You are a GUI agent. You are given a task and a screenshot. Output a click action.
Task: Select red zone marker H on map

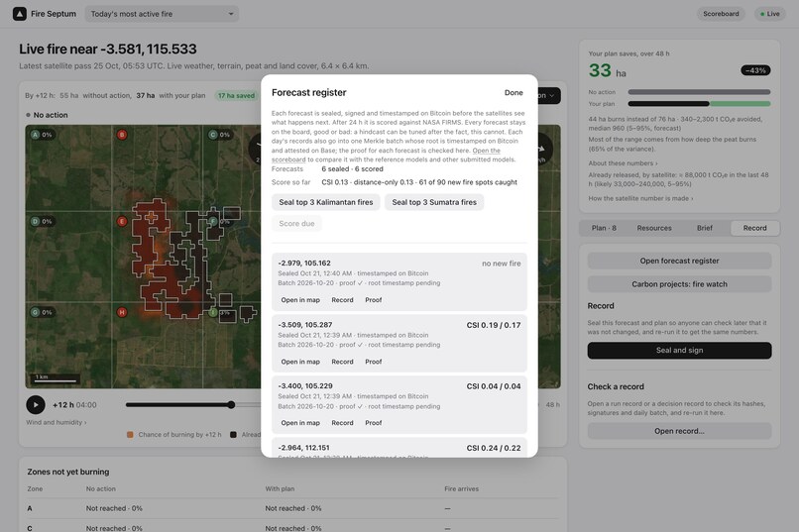coord(122,312)
